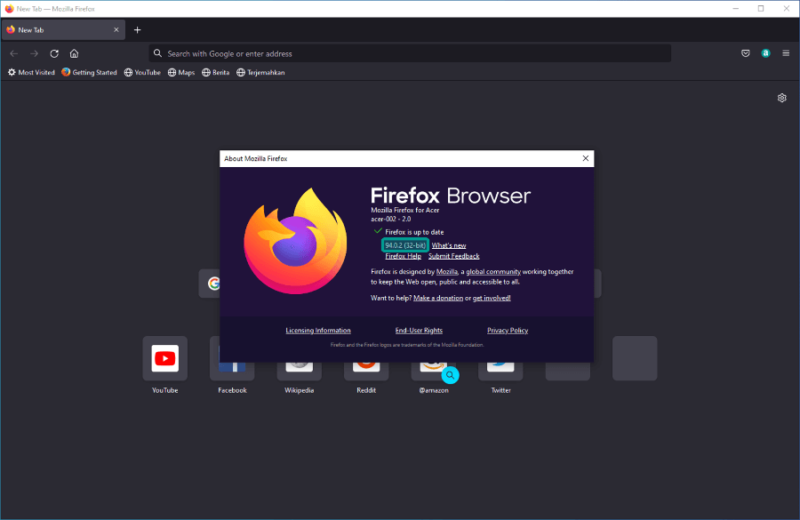The width and height of the screenshot is (800, 520).
Task: Click the Firefox logo in About dialog
Action: [295, 241]
